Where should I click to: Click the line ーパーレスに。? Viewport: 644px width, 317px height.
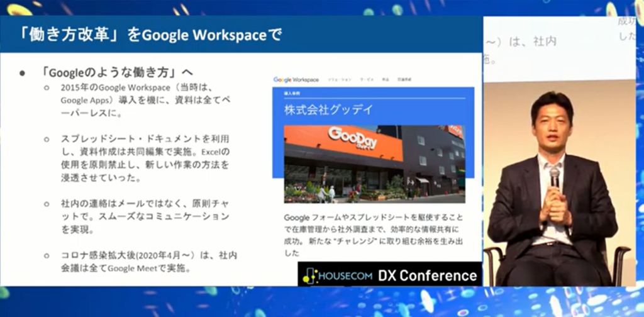[92, 113]
